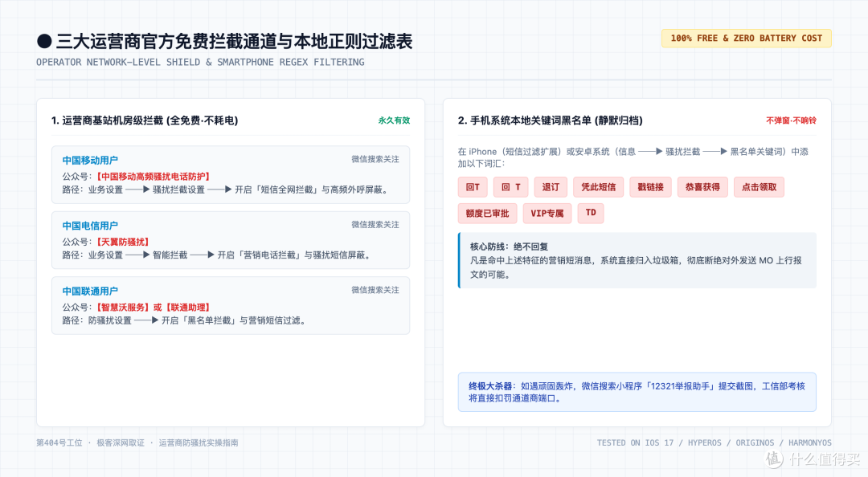
Task: Click the main title '三大运营商官方免费拦截通道与本地正则过滤表'
Action: pyautogui.click(x=234, y=42)
